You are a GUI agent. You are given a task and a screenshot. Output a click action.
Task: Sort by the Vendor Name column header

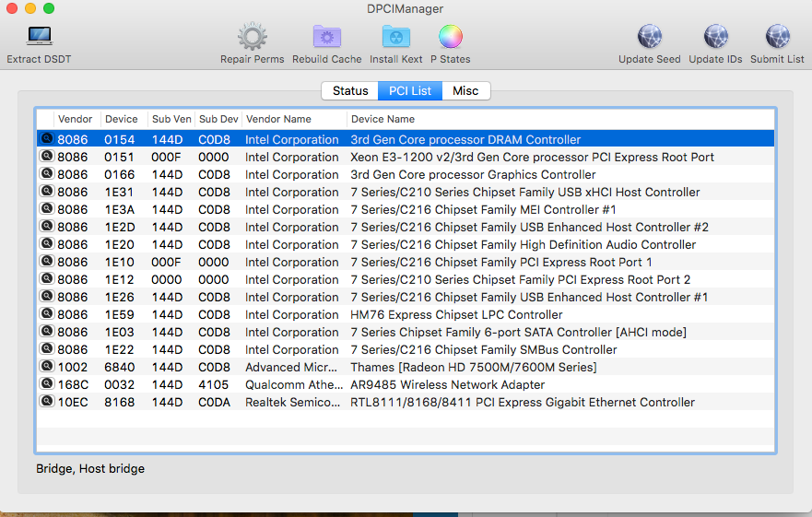294,119
